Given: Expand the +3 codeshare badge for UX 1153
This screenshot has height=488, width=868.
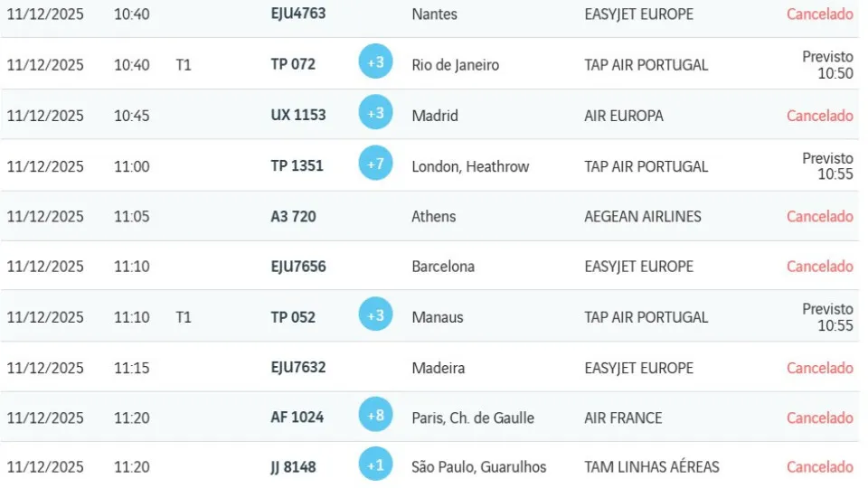Looking at the screenshot, I should pyautogui.click(x=375, y=113).
